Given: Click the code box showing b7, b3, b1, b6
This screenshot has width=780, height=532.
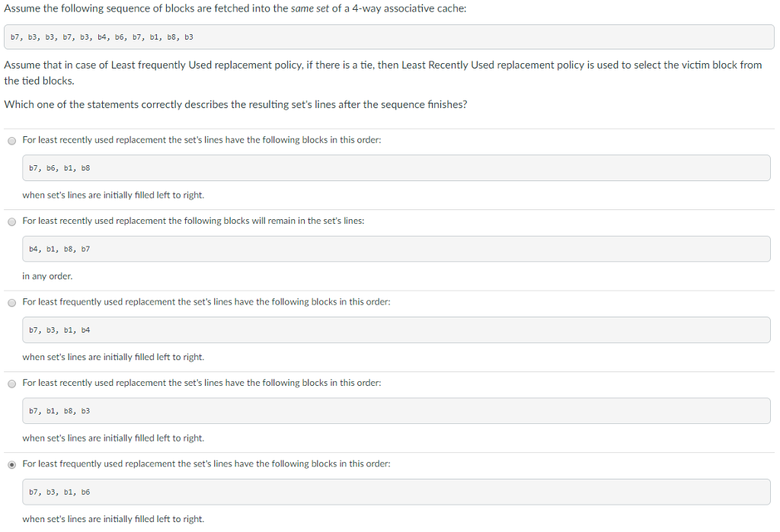Looking at the screenshot, I should [396, 492].
